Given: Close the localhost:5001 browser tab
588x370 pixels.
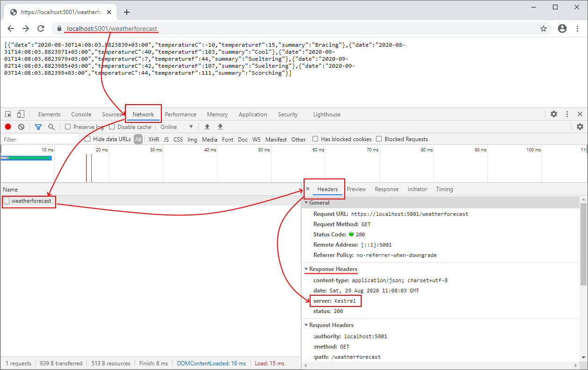Looking at the screenshot, I should 110,12.
